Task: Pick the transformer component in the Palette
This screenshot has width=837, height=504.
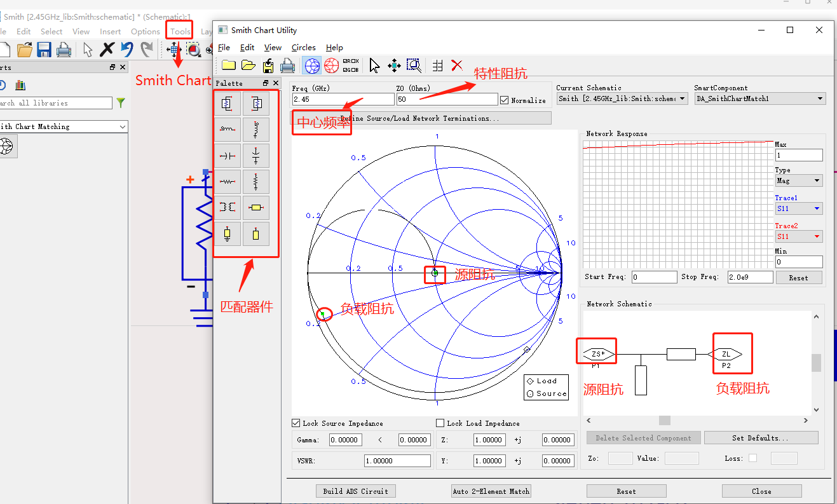Action: [227, 207]
